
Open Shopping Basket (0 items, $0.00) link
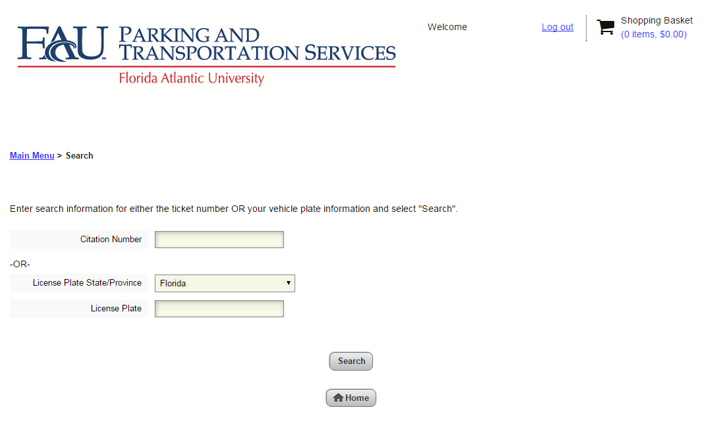pos(654,34)
